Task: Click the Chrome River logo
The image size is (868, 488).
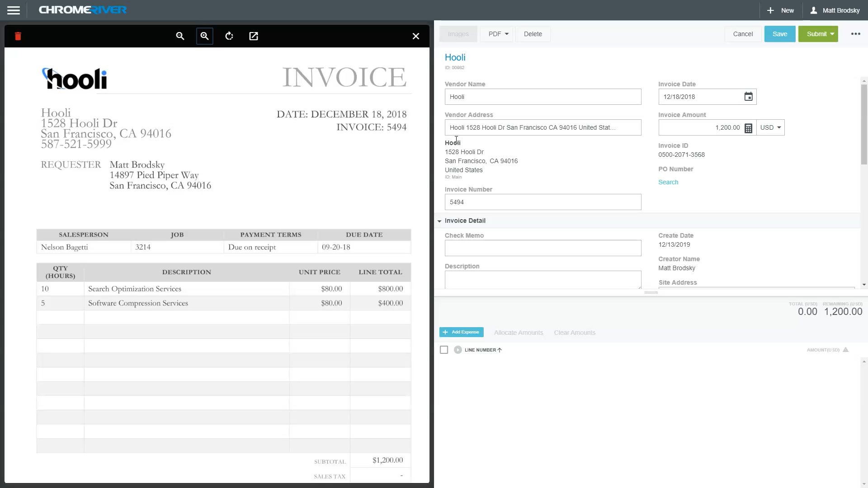Action: [x=83, y=10]
